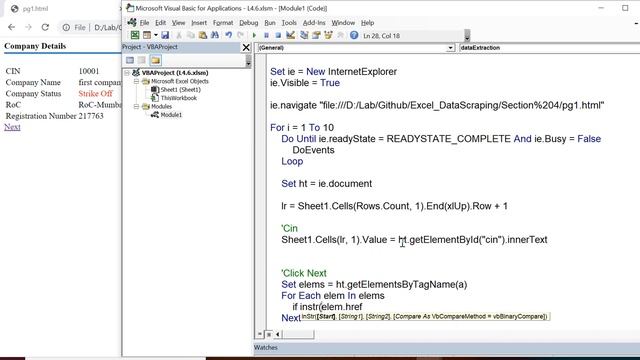Click the site info icon in browser address bar

66,27
